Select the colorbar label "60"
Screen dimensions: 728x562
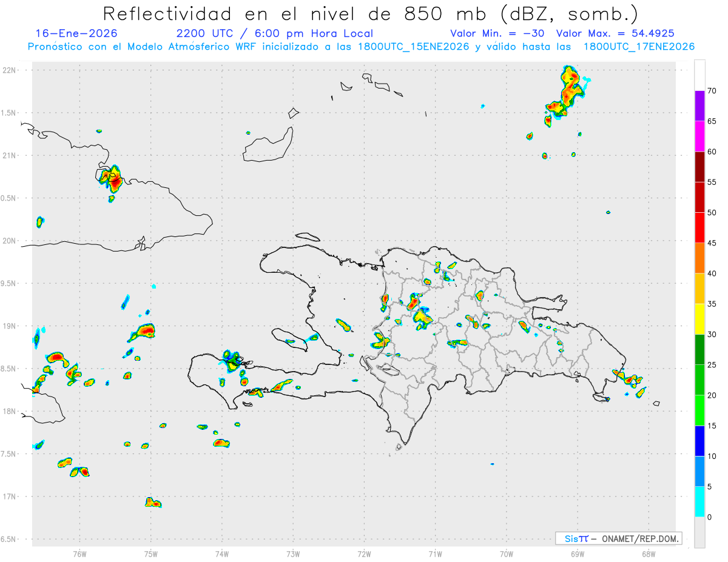[712, 152]
